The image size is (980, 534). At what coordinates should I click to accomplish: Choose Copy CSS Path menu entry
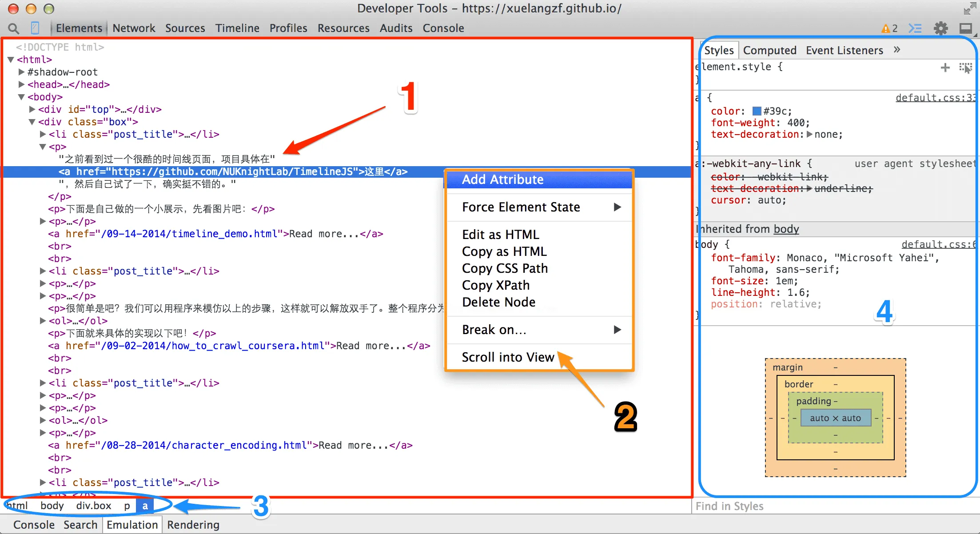click(505, 268)
